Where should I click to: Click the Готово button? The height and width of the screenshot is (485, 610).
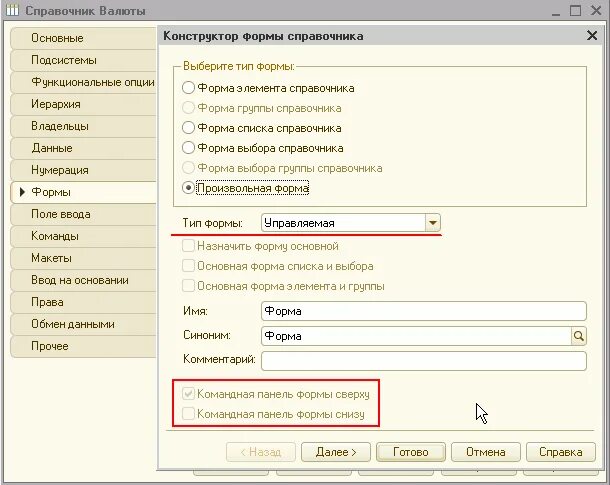click(410, 452)
